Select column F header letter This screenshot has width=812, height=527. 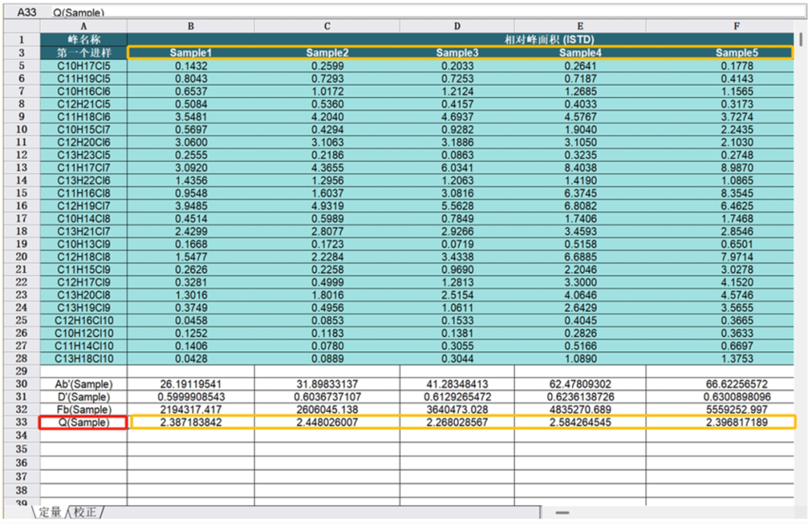click(x=736, y=26)
